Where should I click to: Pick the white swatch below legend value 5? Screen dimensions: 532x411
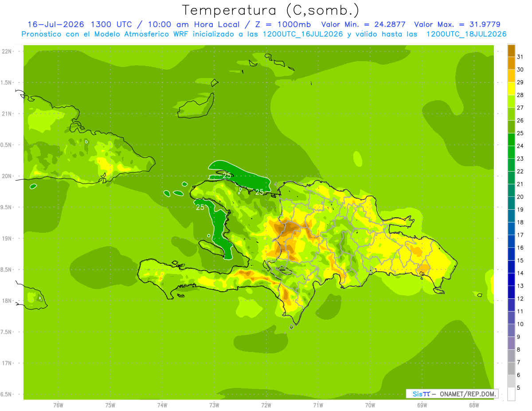click(x=511, y=394)
